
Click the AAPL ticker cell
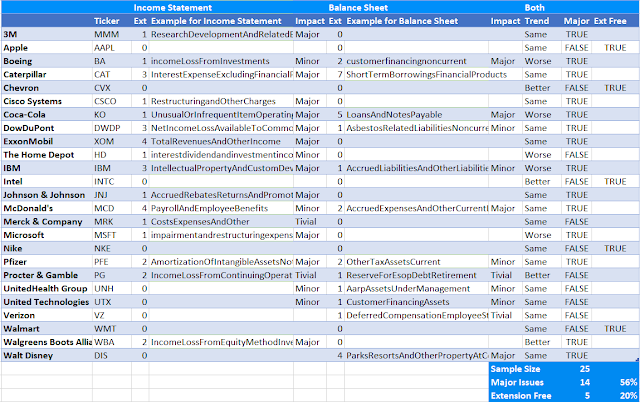coord(112,48)
